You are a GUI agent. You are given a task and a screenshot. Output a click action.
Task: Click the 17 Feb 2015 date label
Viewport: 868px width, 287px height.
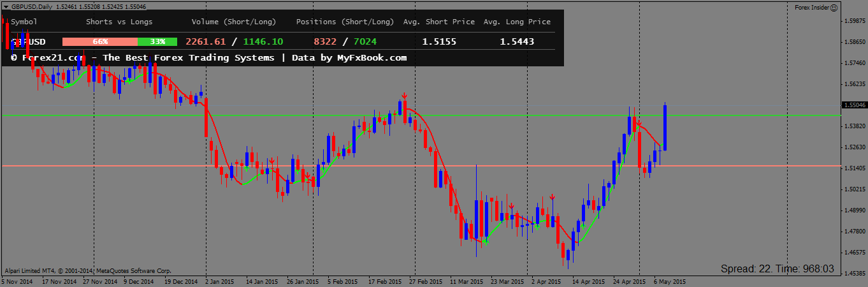pos(385,281)
